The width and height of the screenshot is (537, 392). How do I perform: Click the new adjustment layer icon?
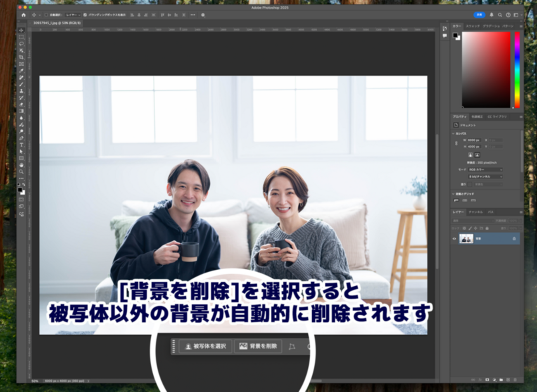click(494, 380)
